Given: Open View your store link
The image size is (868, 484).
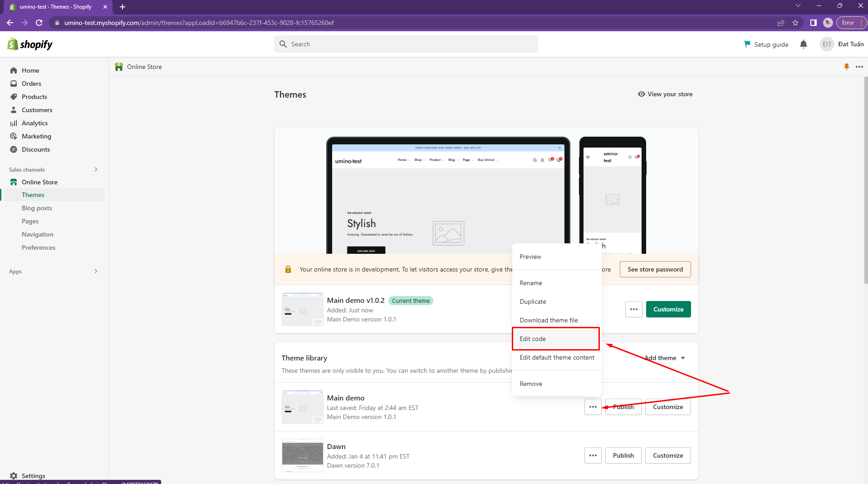Looking at the screenshot, I should point(665,94).
